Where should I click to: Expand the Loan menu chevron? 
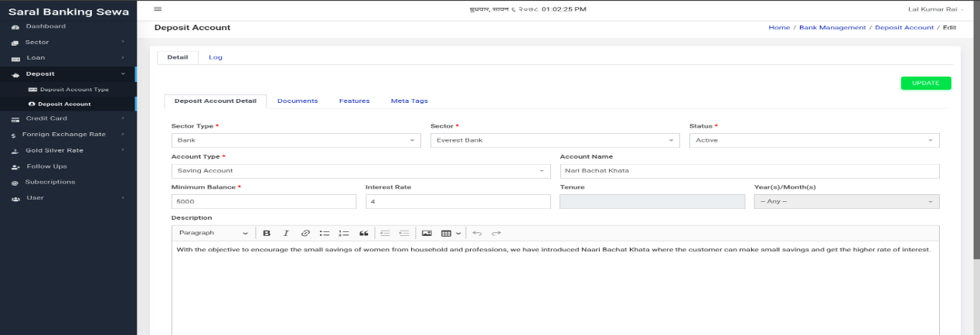tap(123, 58)
